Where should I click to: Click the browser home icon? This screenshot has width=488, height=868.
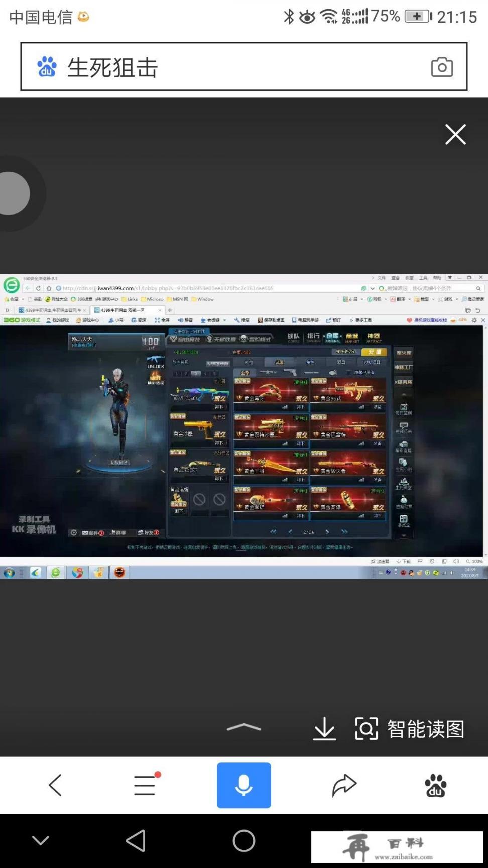coord(49,288)
